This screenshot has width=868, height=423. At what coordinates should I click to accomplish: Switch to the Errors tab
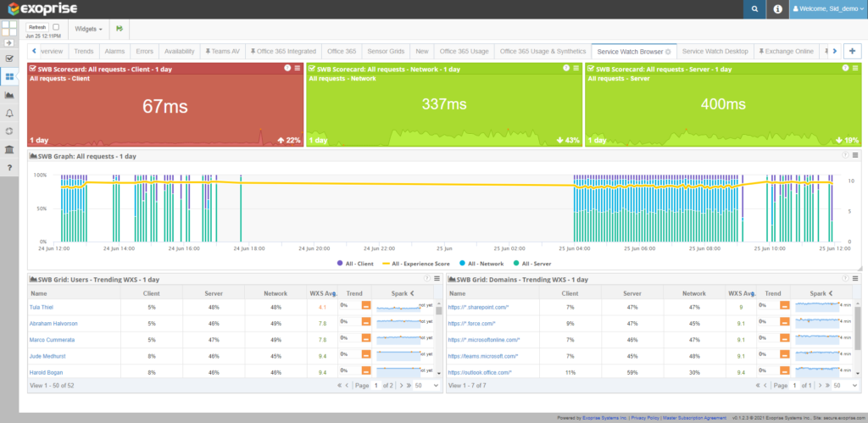pos(144,52)
